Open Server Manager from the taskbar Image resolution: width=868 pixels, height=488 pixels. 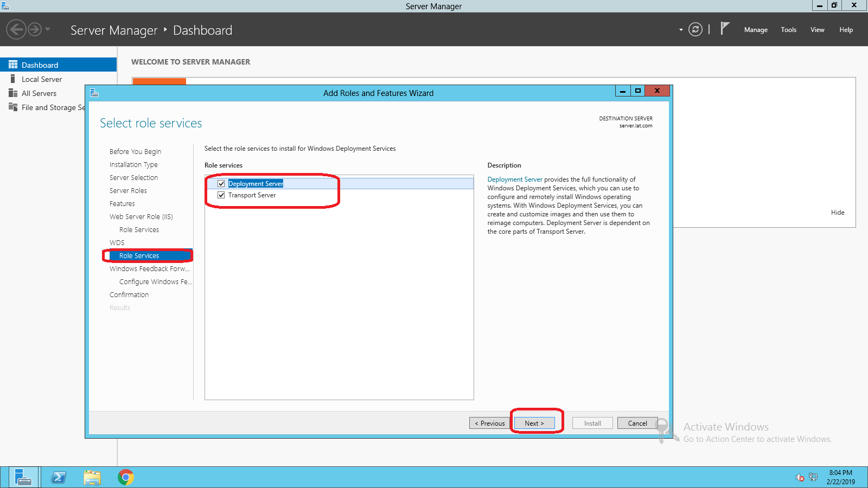click(22, 477)
